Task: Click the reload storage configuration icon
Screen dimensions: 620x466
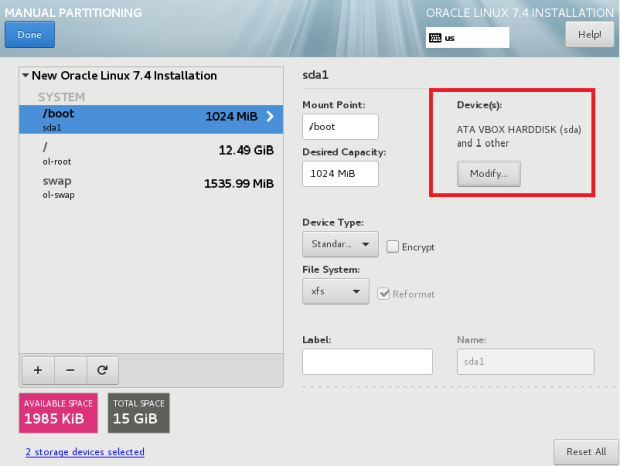Action: tap(102, 370)
